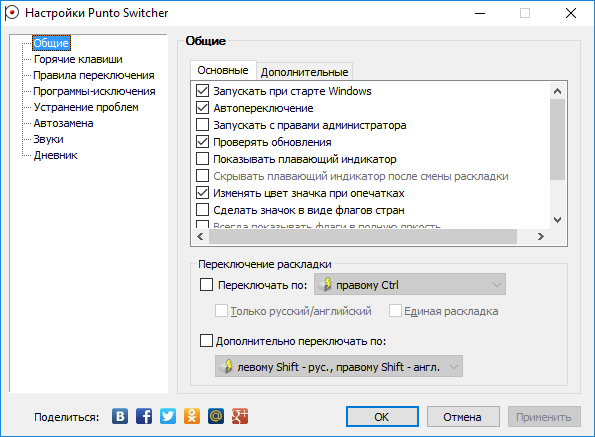The image size is (595, 437).
Task: Click the horizontal scrollbar right arrow
Action: [541, 237]
